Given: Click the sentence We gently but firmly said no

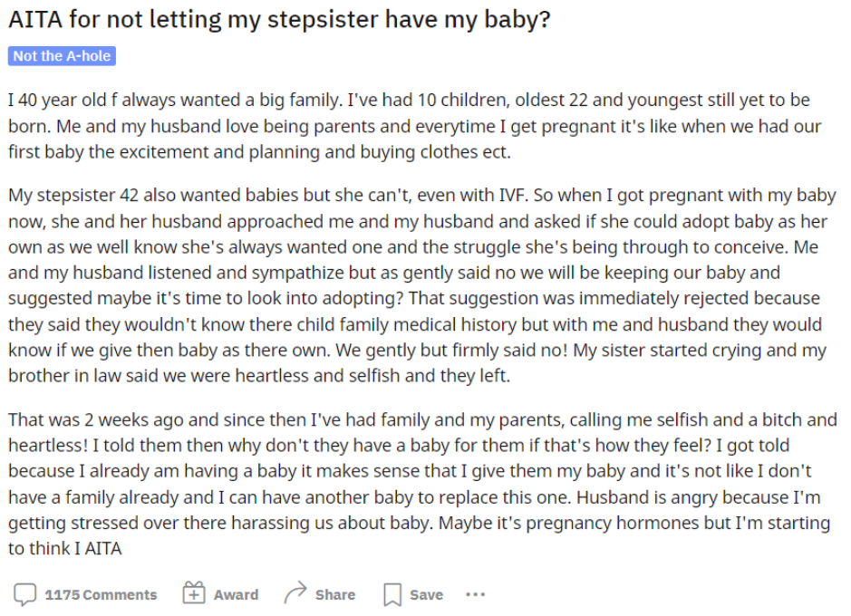Looking at the screenshot, I should pos(451,351).
